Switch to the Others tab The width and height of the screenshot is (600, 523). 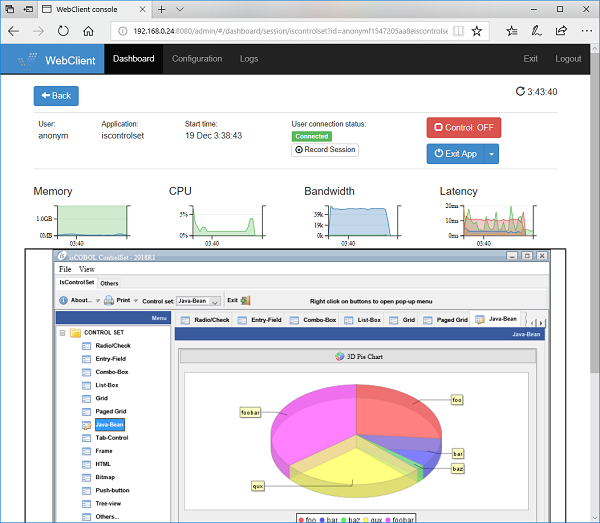coord(108,284)
